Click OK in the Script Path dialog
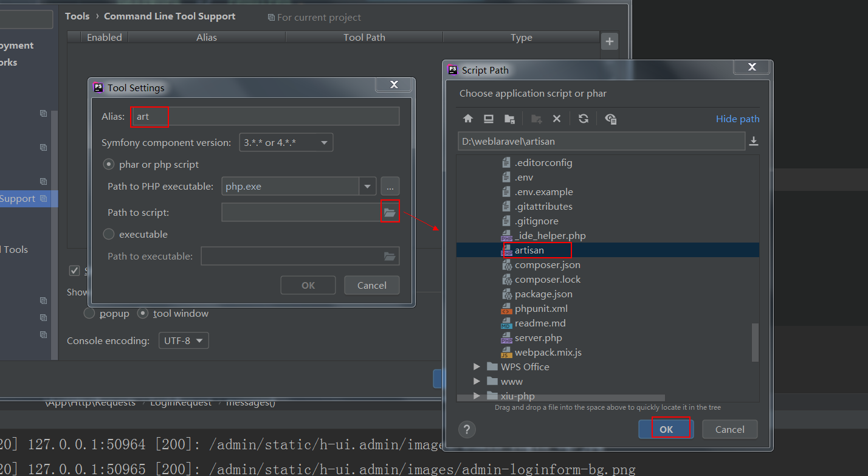Screen dimensions: 868x476 666,429
